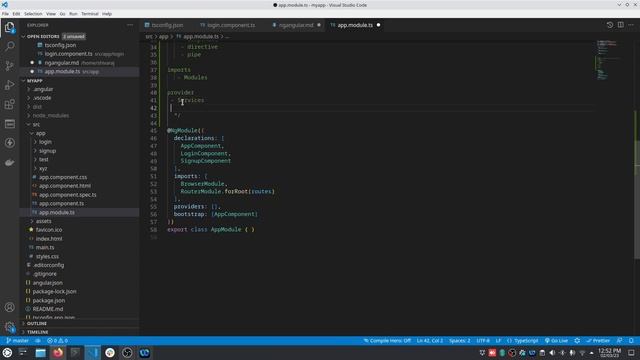
Task: Select login.component.ts in Open Editors
Action: (80, 54)
